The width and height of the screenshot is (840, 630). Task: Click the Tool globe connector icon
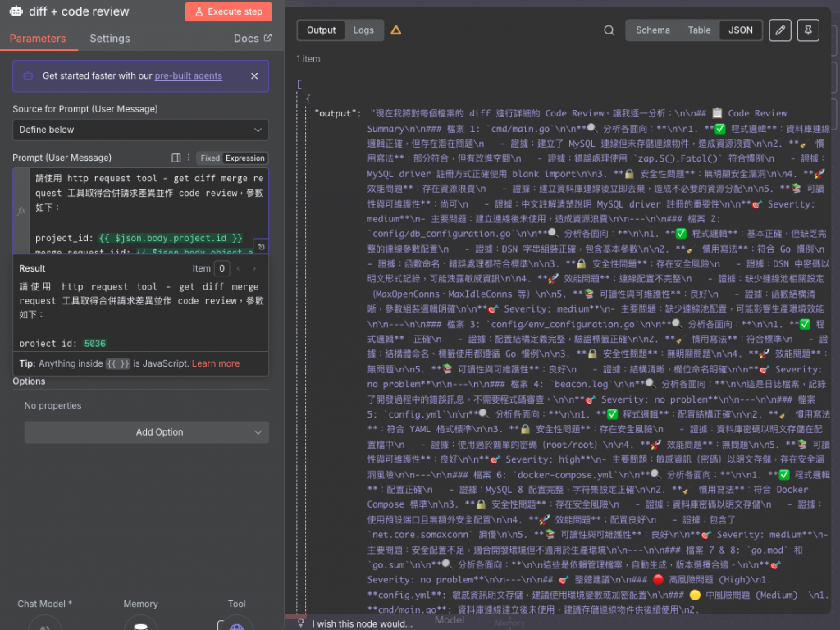[237, 624]
